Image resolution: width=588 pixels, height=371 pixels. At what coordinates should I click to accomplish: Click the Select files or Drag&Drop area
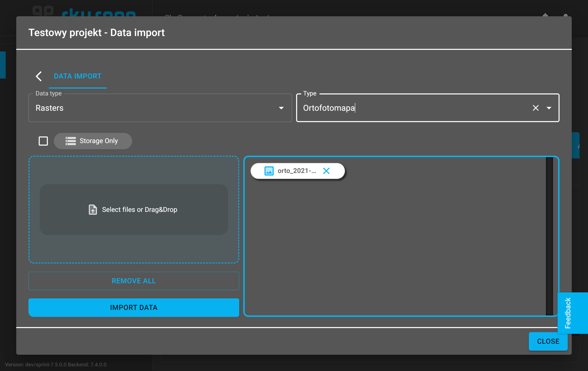pos(134,210)
